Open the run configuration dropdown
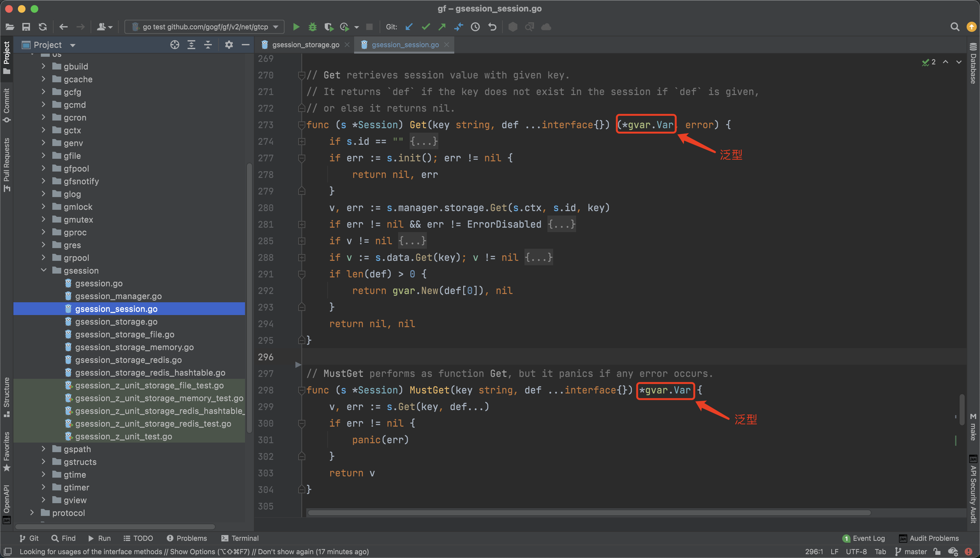The width and height of the screenshot is (980, 558). pos(204,27)
